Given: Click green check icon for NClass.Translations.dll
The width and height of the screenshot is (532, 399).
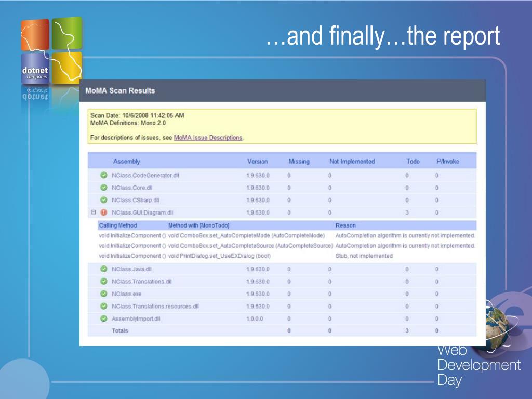Looking at the screenshot, I should pos(104,282).
